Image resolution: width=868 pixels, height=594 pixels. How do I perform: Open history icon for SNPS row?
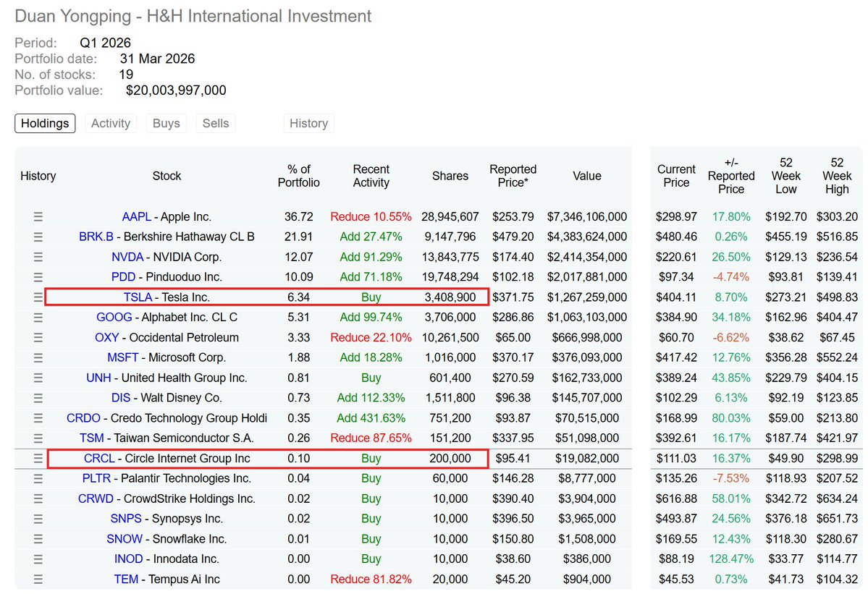pyautogui.click(x=38, y=519)
